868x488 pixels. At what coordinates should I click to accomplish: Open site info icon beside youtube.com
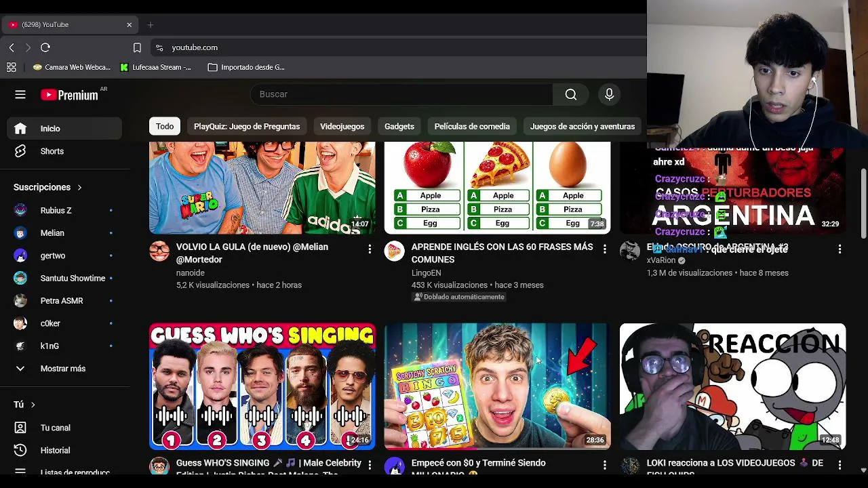point(159,47)
